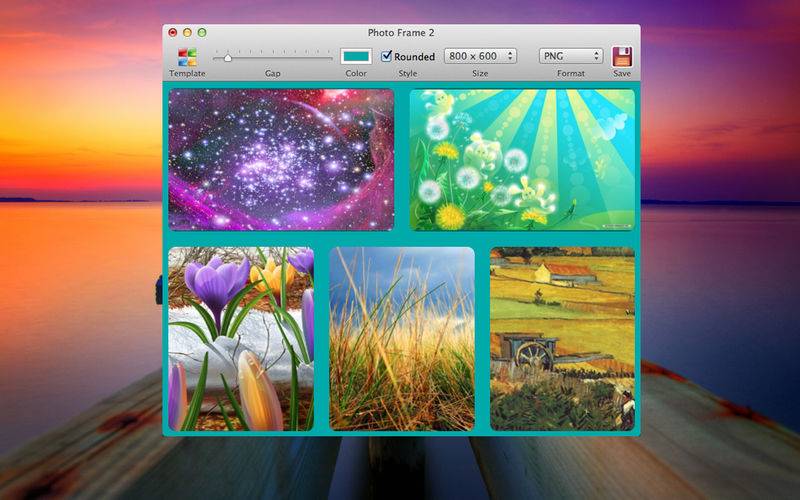Minimize the window with the yellow button

(x=187, y=33)
